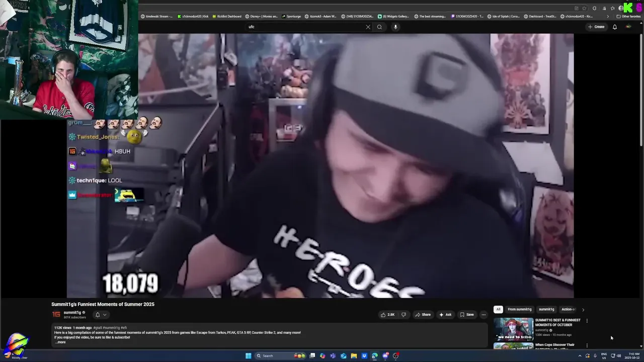
Task: Open the 'Disney+ | Movies' bookmark
Action: coord(262,16)
